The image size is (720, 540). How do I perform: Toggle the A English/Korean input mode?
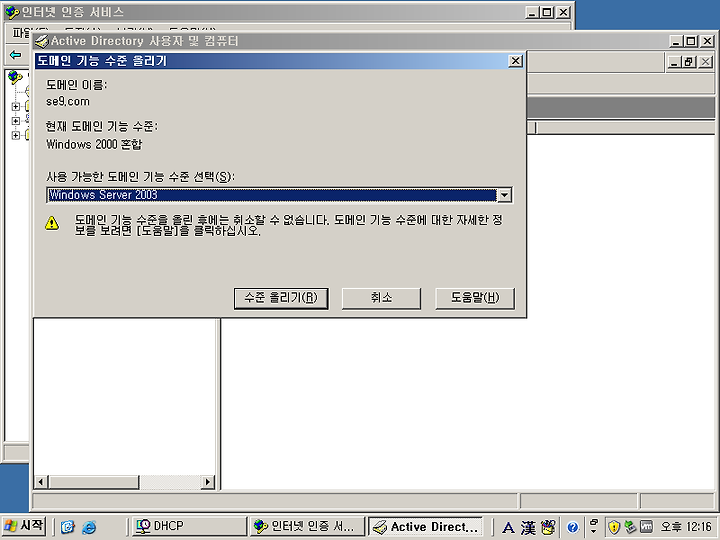click(x=508, y=528)
